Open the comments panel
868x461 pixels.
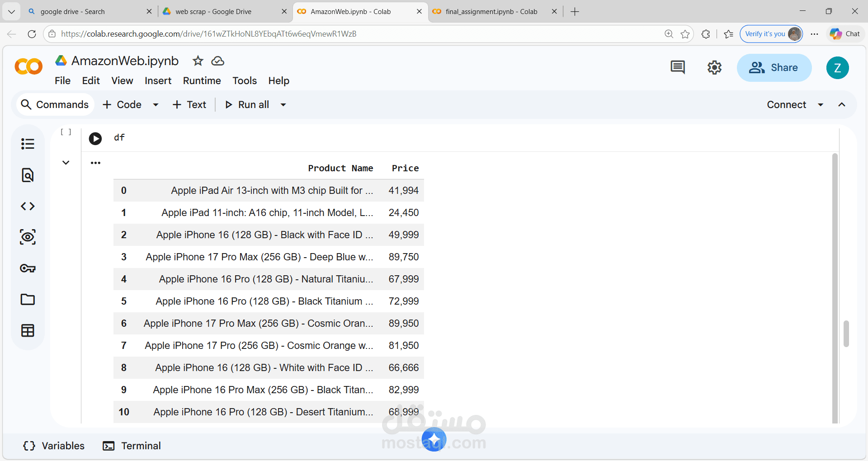[x=677, y=67]
